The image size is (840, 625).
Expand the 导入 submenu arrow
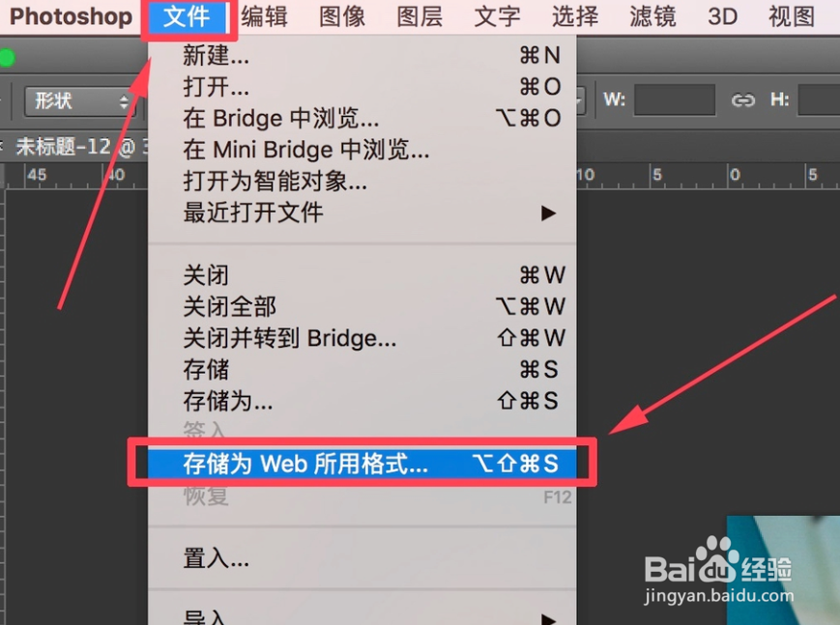[547, 618]
